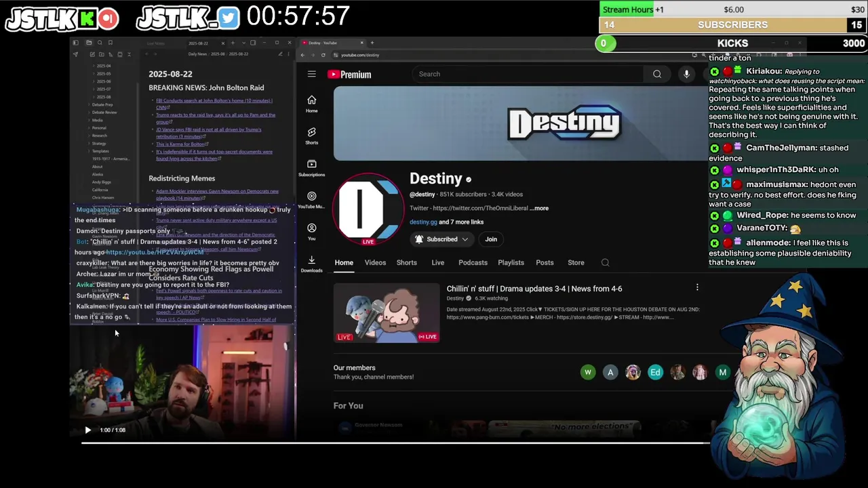Seek along the video progress bar
The height and width of the screenshot is (488, 868).
pos(395,443)
